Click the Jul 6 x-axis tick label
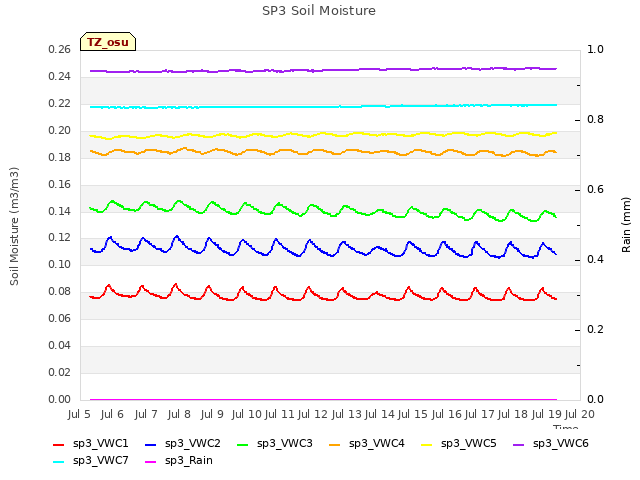This screenshot has height=480, width=640. pyautogui.click(x=112, y=414)
